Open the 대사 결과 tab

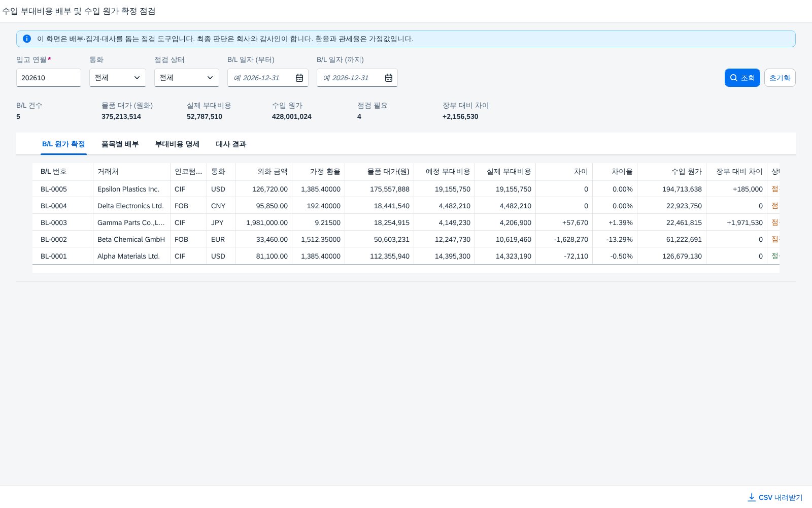coord(231,144)
